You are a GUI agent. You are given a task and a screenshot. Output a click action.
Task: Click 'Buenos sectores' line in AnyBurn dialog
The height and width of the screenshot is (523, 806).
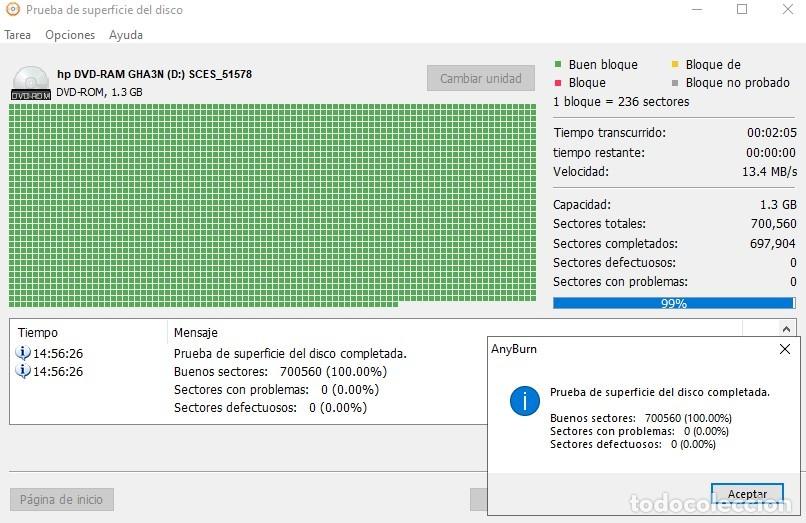[641, 418]
